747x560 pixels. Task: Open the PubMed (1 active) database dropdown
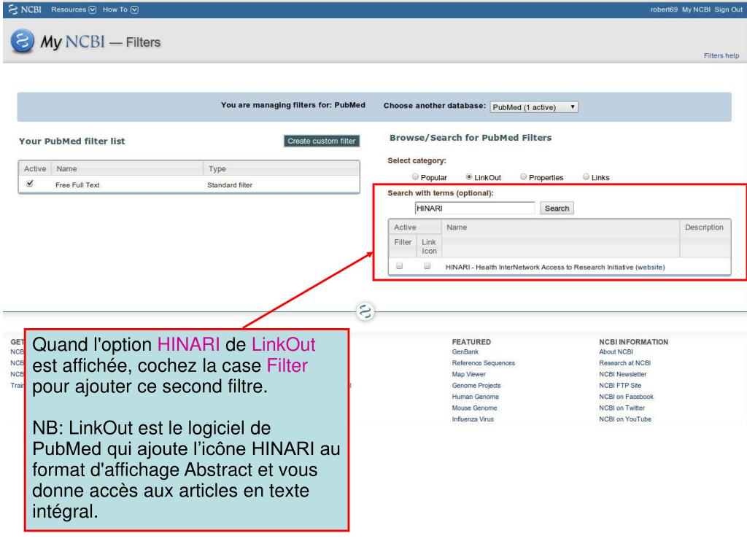[534, 107]
